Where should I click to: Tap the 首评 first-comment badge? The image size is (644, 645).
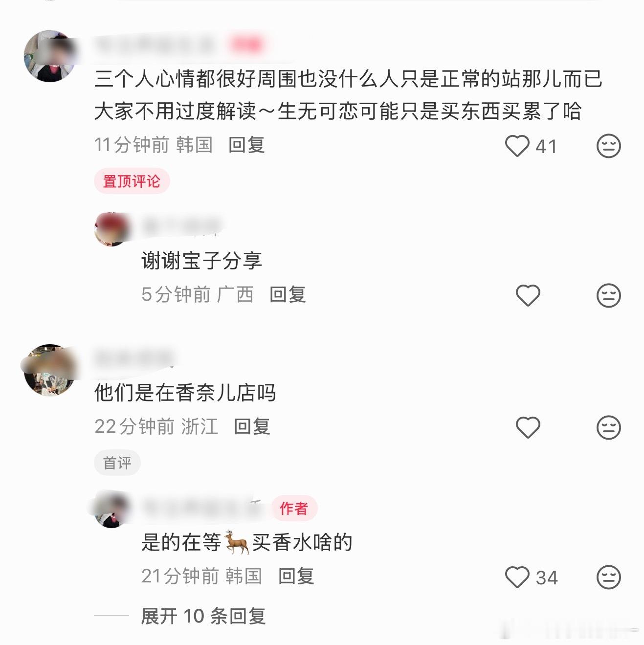(117, 463)
